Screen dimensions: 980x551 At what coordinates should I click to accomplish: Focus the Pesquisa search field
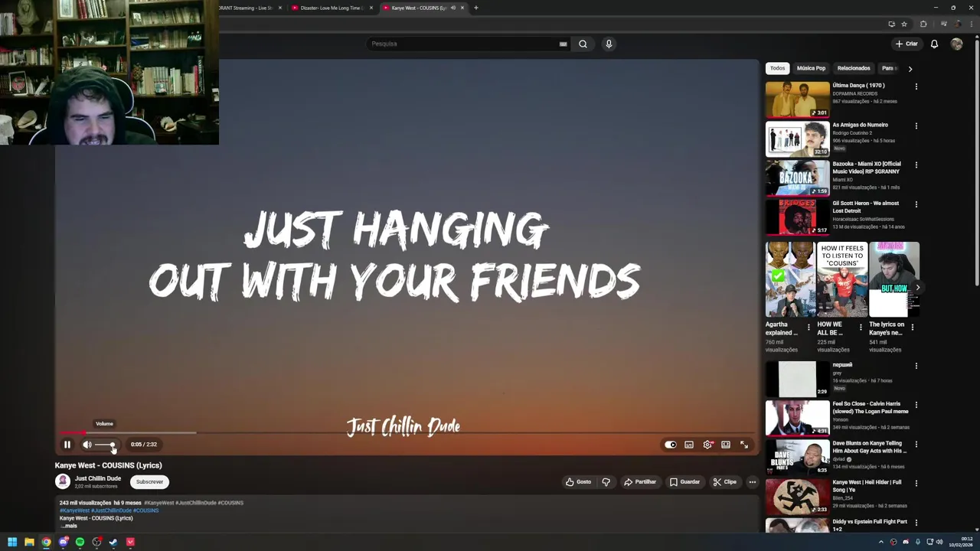[463, 44]
